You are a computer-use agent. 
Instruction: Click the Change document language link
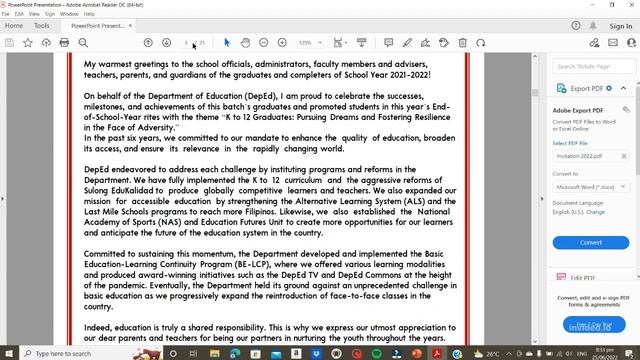click(x=596, y=212)
